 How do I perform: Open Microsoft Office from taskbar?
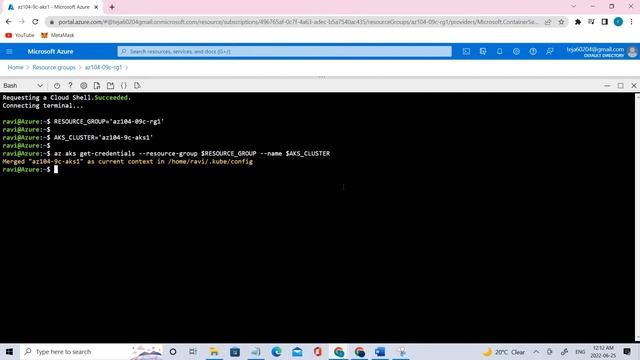point(318,352)
